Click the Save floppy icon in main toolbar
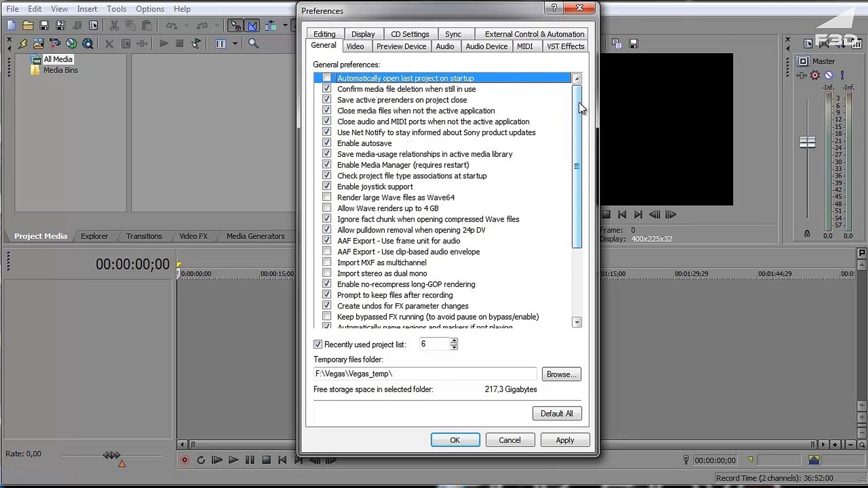This screenshot has height=488, width=868. (x=44, y=25)
